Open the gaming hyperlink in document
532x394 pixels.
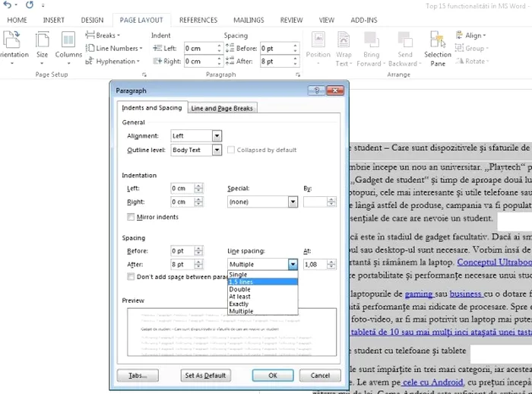pyautogui.click(x=419, y=294)
